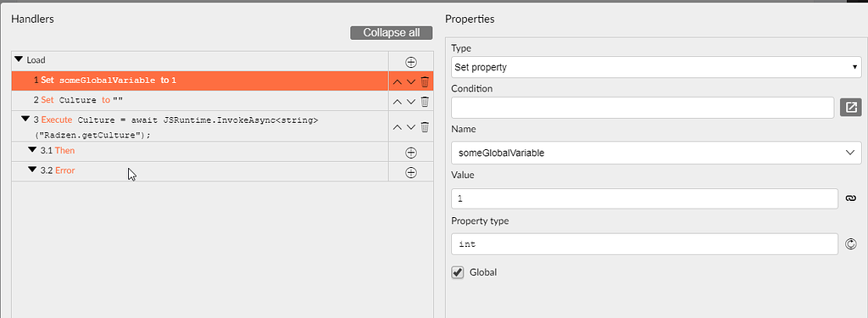Delete the Execute Culture action
This screenshot has width=868, height=318.
pos(425,127)
